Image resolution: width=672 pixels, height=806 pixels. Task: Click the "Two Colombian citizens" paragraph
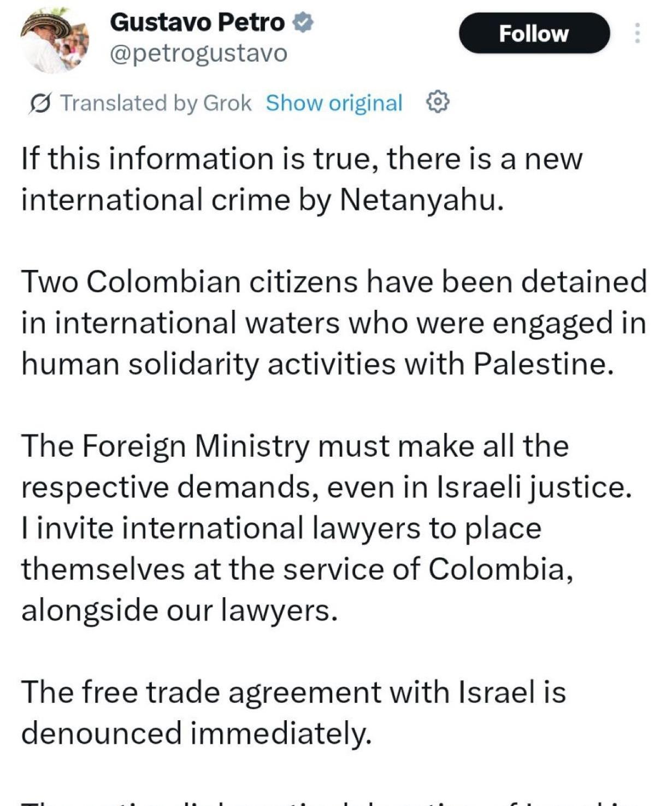(x=333, y=322)
